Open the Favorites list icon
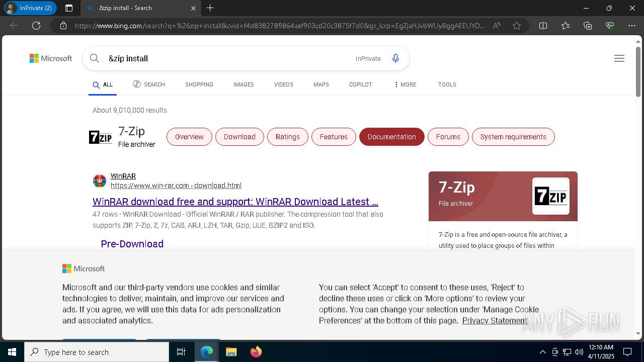The width and height of the screenshot is (644, 362). coord(566,26)
